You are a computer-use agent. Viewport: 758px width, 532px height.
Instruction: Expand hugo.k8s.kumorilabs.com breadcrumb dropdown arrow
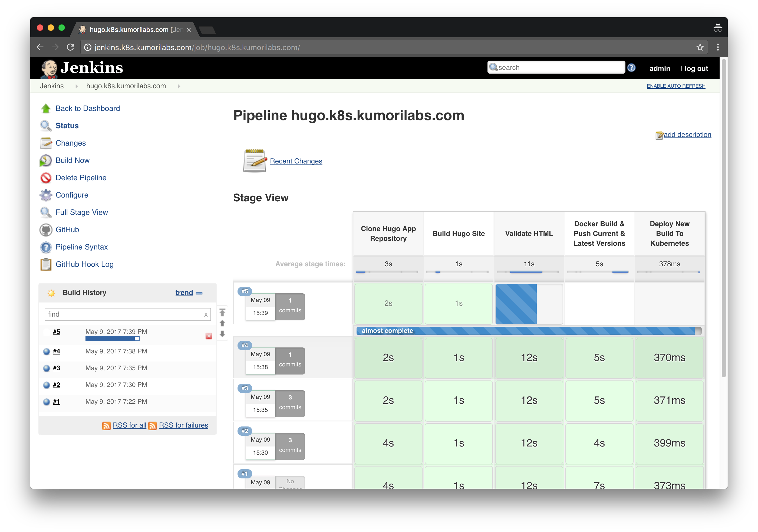[179, 86]
